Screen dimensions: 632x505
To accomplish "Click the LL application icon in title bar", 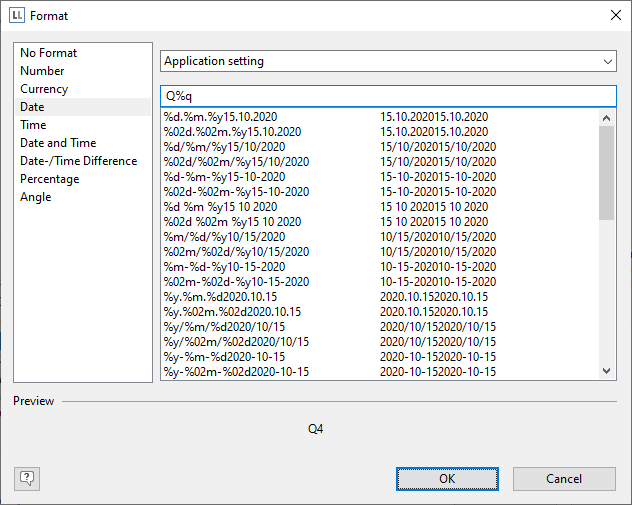I will [16, 16].
